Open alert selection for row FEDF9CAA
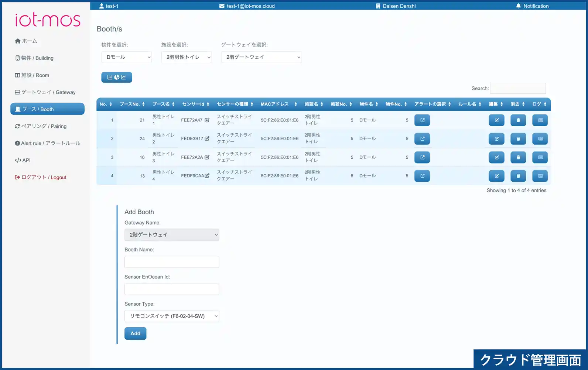 tap(422, 176)
